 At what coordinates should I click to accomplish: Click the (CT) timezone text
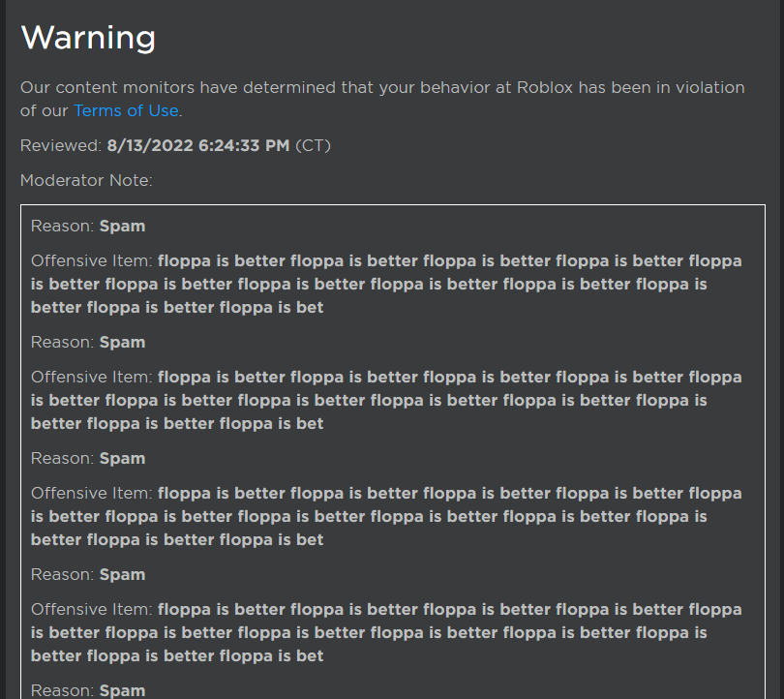click(313, 145)
